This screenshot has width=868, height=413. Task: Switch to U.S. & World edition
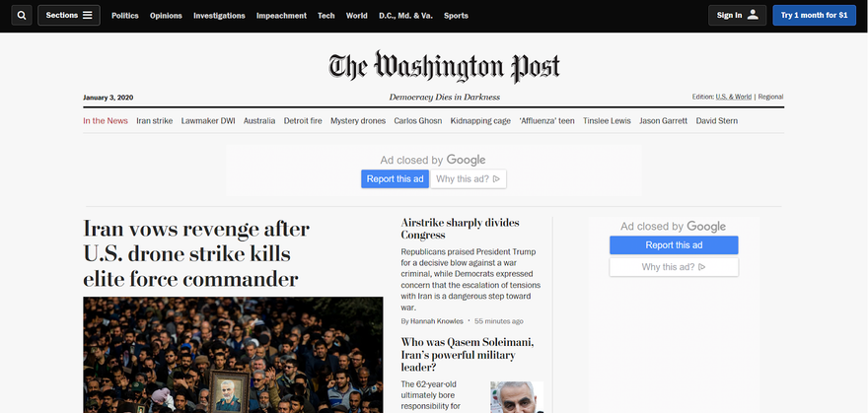[734, 97]
